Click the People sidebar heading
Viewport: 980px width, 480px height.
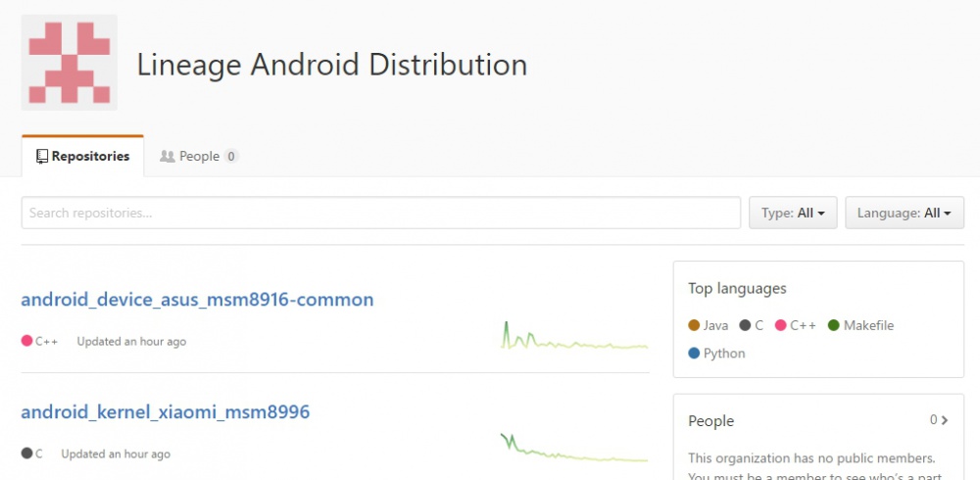[x=710, y=421]
